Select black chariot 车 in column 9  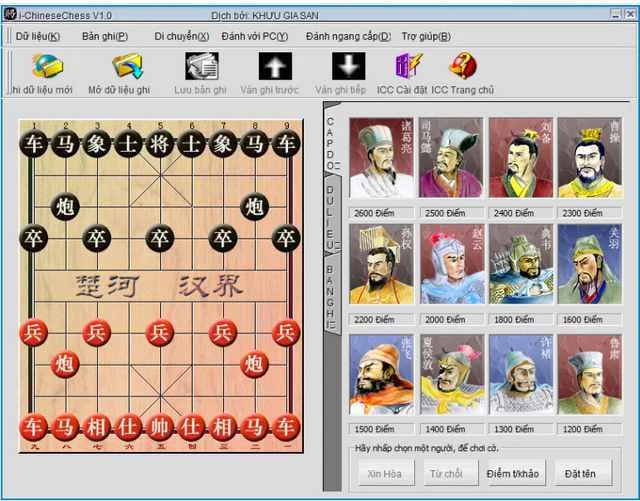286,144
